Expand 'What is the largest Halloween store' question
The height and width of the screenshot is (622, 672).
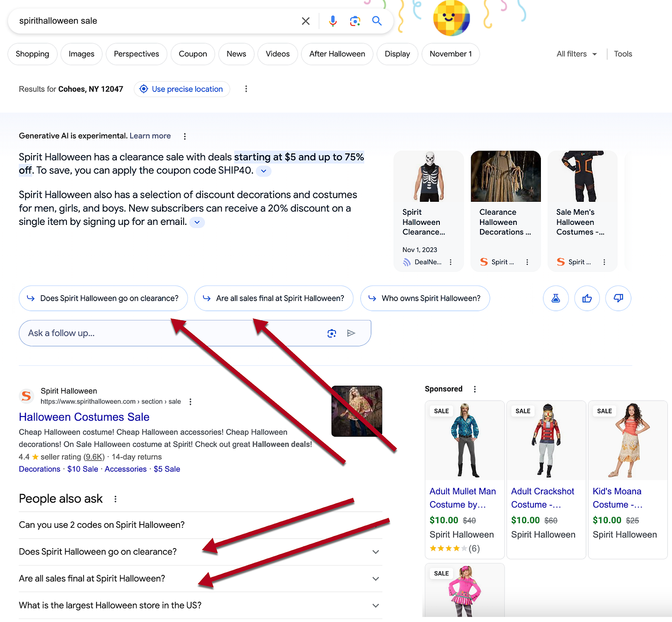click(x=200, y=605)
